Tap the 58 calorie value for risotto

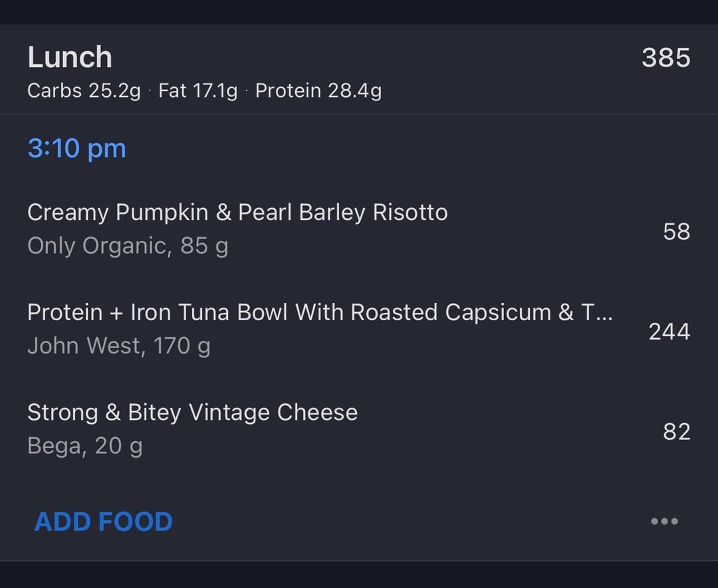676,231
